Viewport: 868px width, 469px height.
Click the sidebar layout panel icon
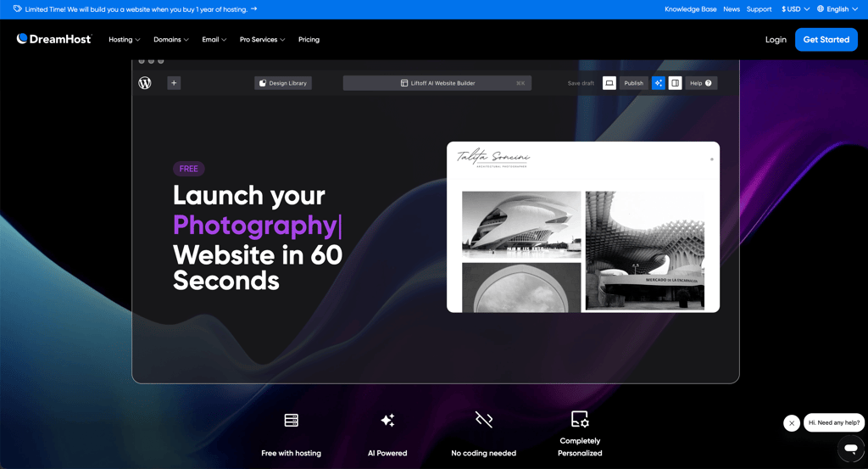pyautogui.click(x=675, y=83)
